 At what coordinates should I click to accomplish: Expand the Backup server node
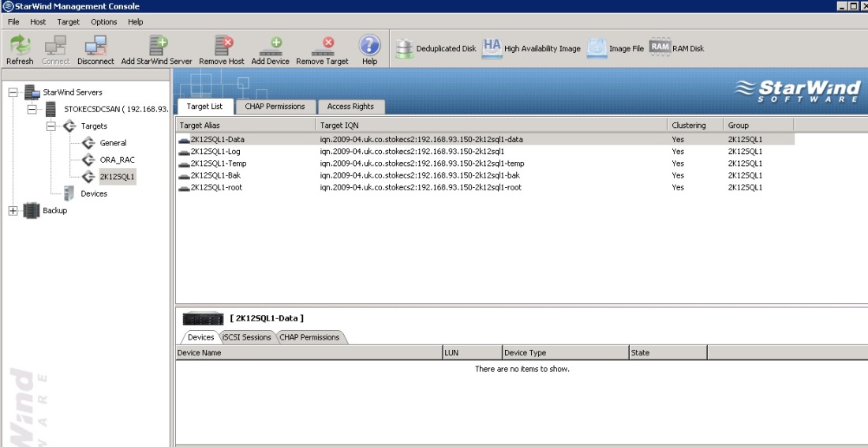click(x=13, y=211)
